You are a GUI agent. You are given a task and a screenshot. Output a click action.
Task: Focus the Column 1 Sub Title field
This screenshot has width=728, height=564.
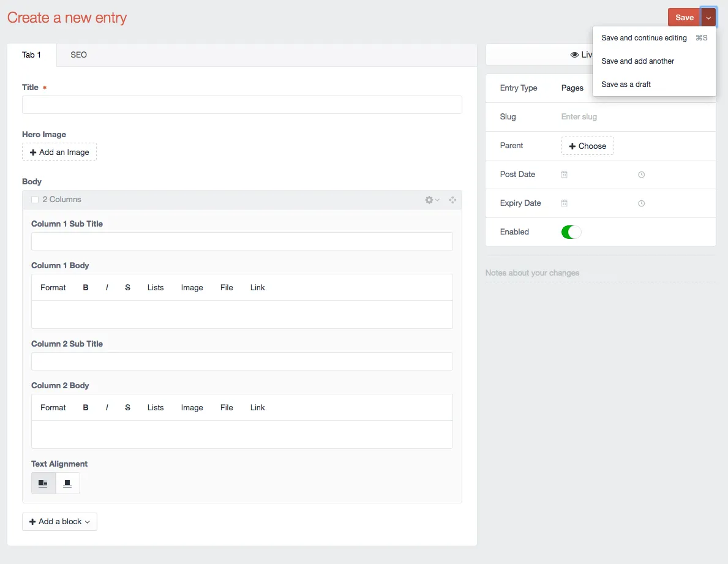click(242, 241)
